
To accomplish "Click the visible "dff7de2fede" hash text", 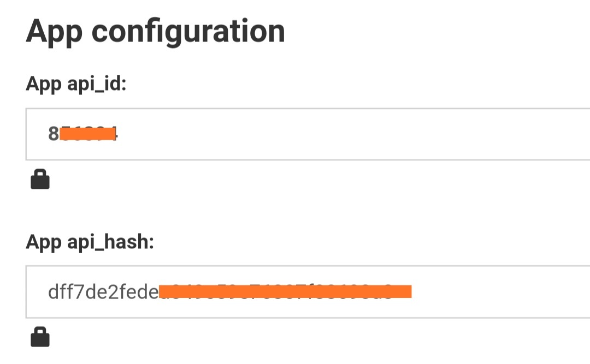I will point(103,291).
